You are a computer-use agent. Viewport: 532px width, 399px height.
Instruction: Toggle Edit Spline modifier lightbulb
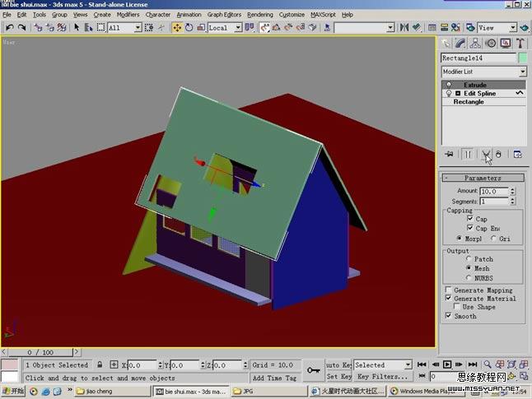click(x=449, y=93)
